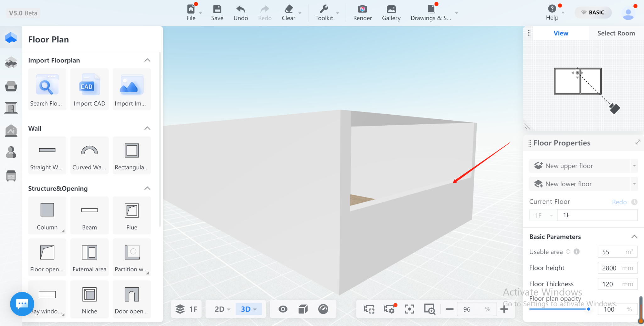
Task: Click the BASIC plan badge
Action: tap(593, 13)
